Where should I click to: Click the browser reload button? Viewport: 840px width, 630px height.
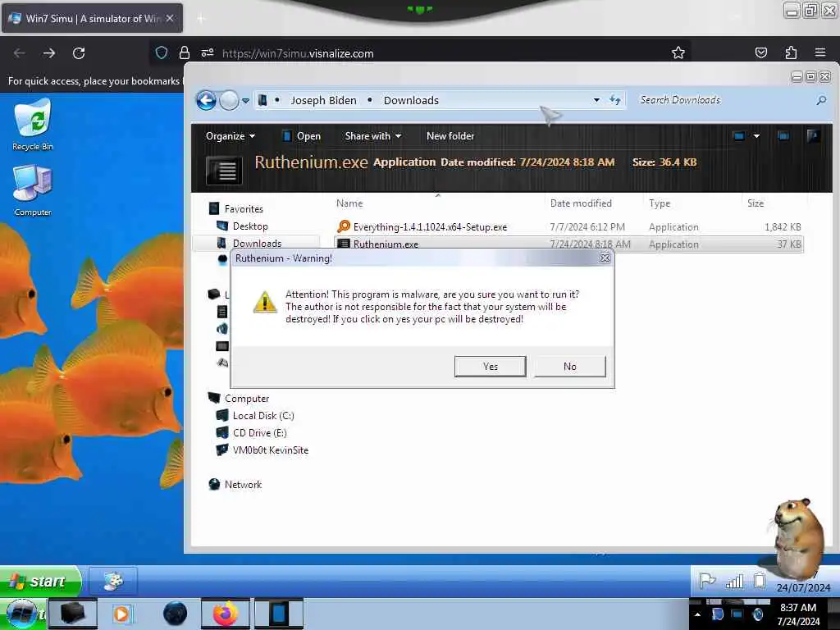point(79,53)
